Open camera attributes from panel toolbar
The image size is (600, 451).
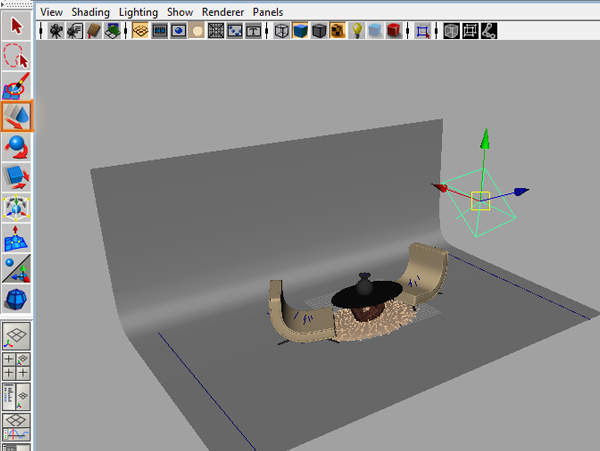[75, 31]
